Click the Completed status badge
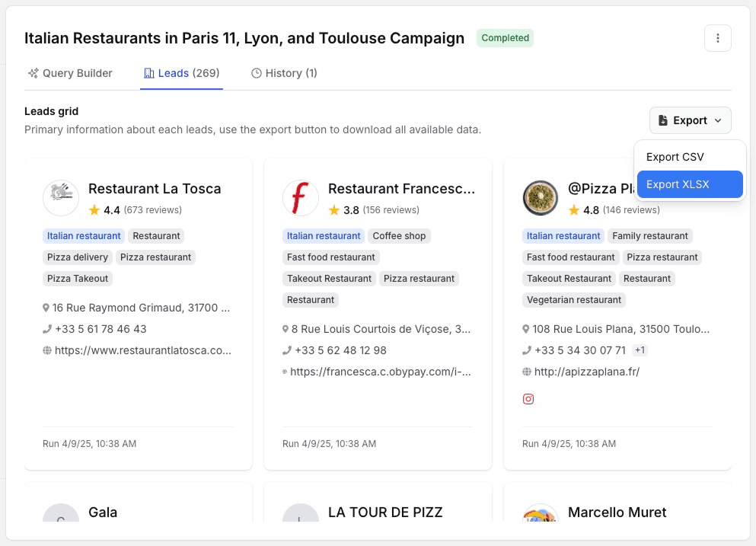756x546 pixels. coord(505,38)
